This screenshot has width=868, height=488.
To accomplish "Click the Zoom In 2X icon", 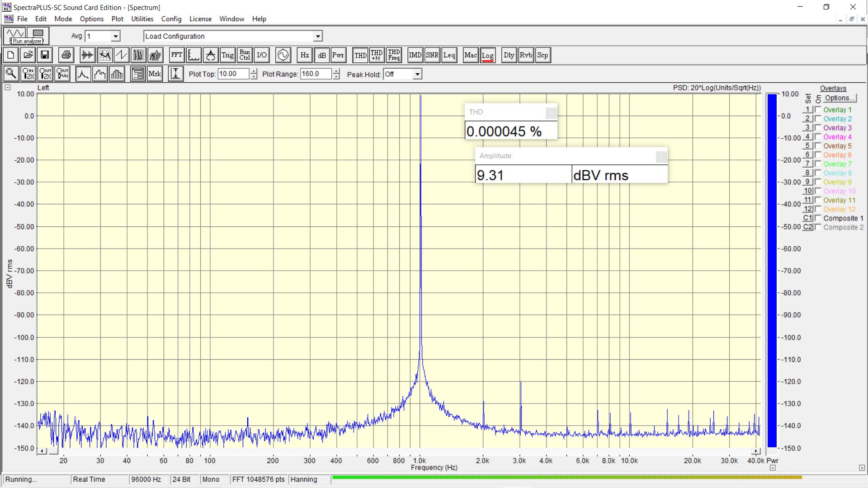I will pyautogui.click(x=28, y=74).
